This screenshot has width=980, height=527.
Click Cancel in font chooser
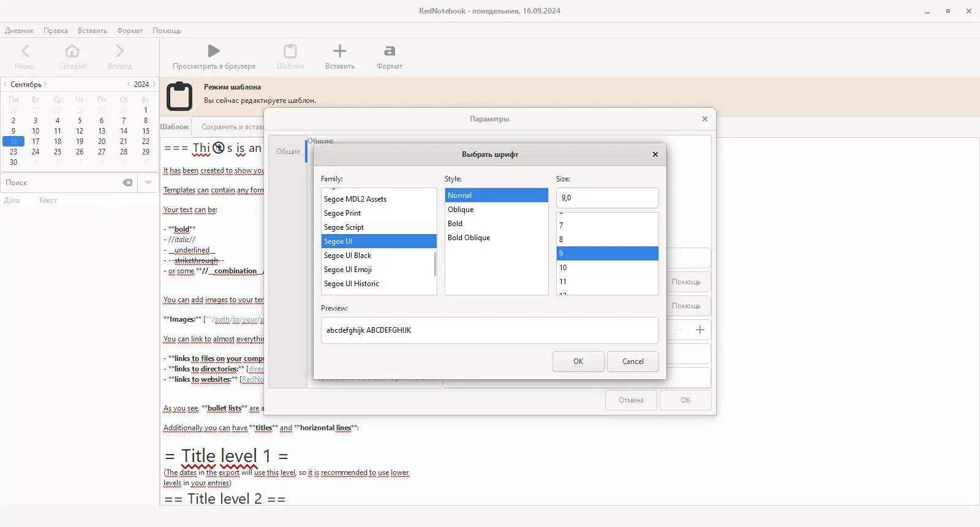pyautogui.click(x=633, y=362)
